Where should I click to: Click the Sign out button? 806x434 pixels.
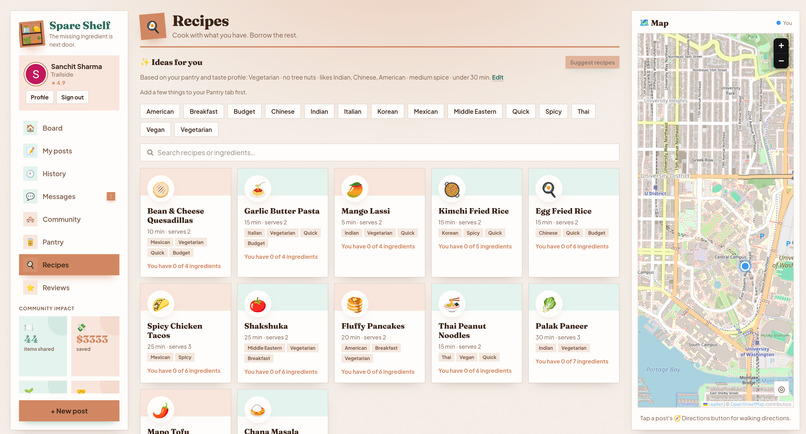pos(72,97)
